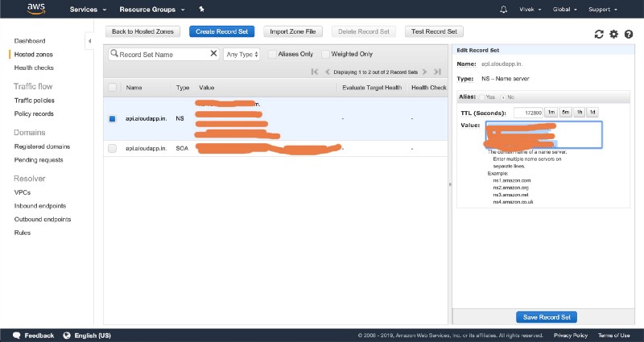Click the Value text area
This screenshot has height=342, width=644.
(544, 134)
